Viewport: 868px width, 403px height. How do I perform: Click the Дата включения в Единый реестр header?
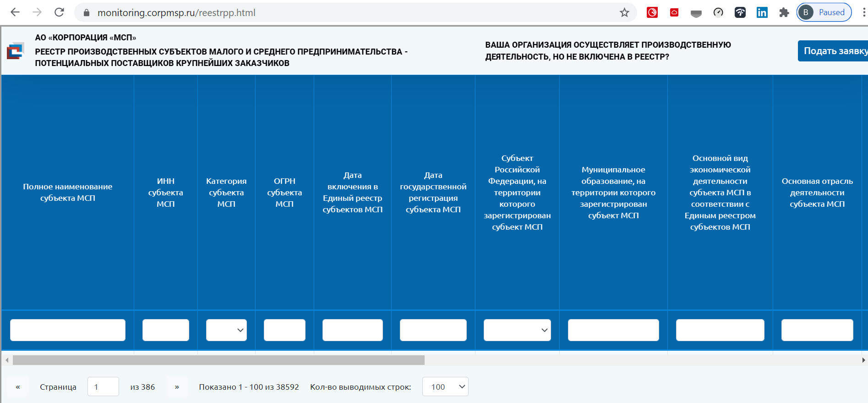click(353, 192)
